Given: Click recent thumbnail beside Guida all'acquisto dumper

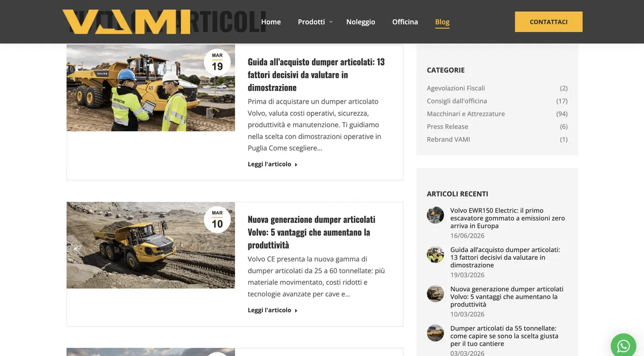Looking at the screenshot, I should [435, 255].
